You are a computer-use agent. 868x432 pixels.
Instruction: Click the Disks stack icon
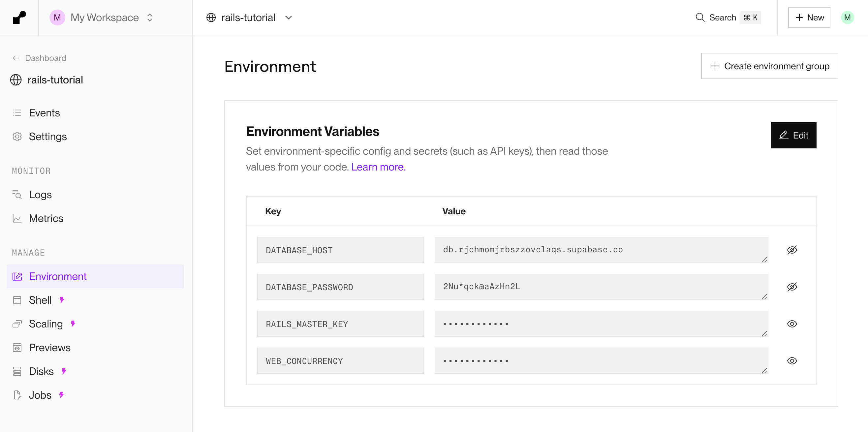coord(17,371)
